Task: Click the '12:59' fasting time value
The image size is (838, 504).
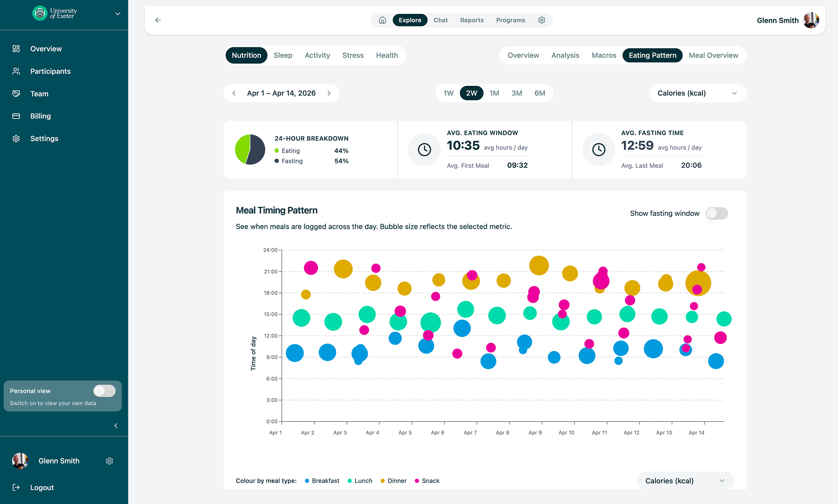Action: click(637, 146)
